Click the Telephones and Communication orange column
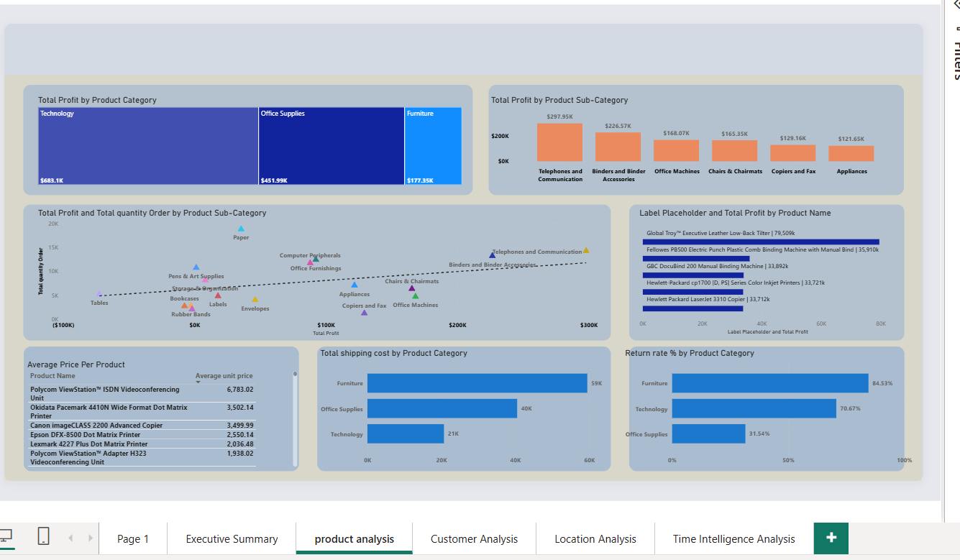Viewport: 960px width, 560px height. [x=559, y=142]
